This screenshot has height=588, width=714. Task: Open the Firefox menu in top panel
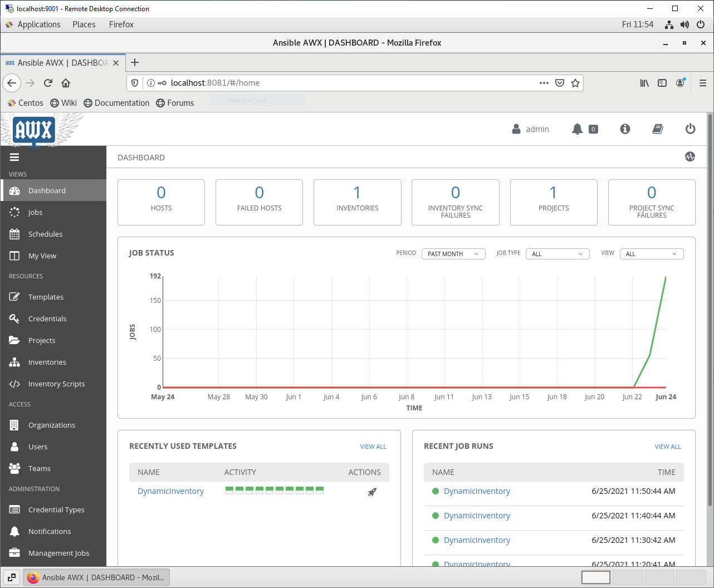(121, 24)
